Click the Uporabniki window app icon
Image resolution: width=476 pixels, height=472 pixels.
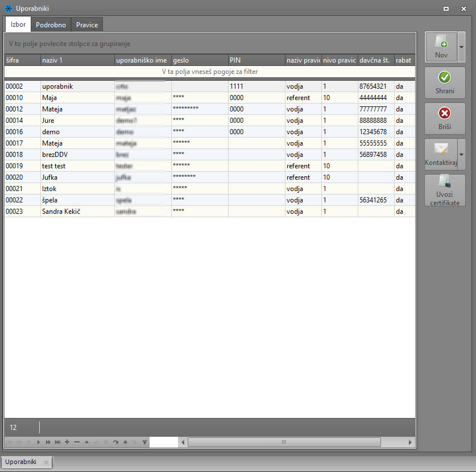[9, 9]
